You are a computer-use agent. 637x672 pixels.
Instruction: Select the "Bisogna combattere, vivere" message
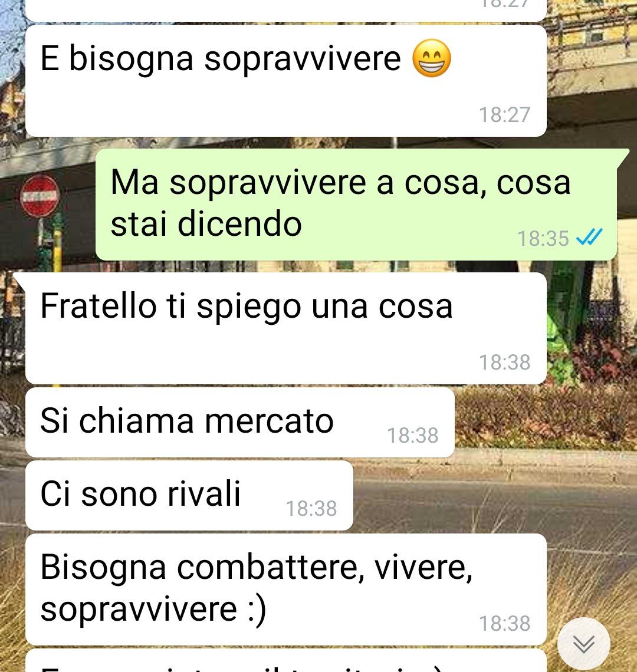285,589
